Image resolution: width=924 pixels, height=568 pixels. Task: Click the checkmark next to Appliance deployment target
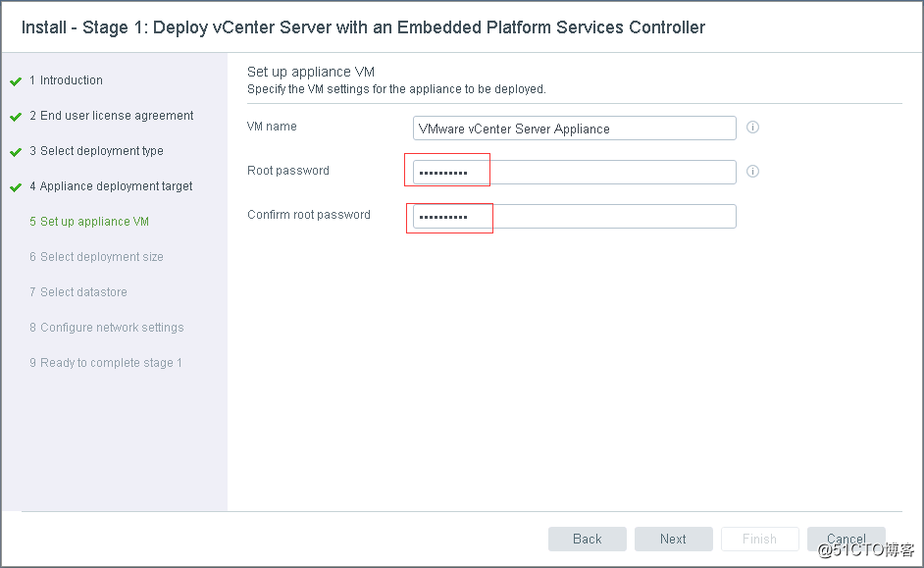16,187
